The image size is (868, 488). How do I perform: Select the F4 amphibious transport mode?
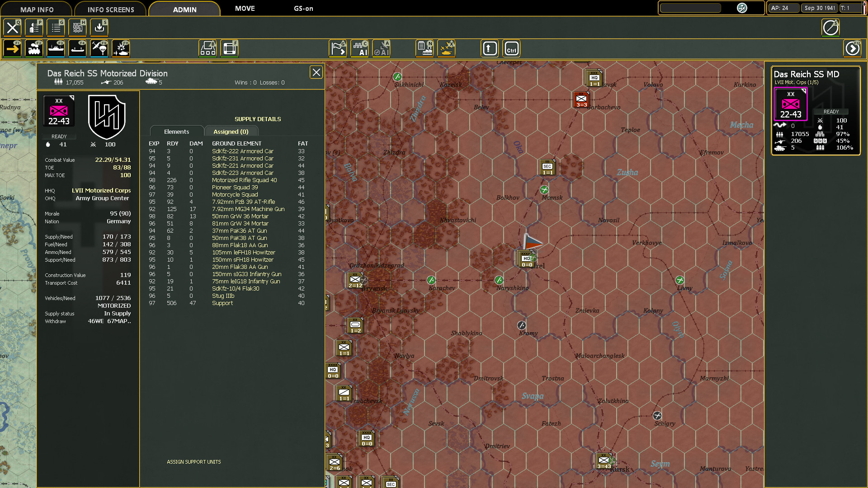(78, 48)
